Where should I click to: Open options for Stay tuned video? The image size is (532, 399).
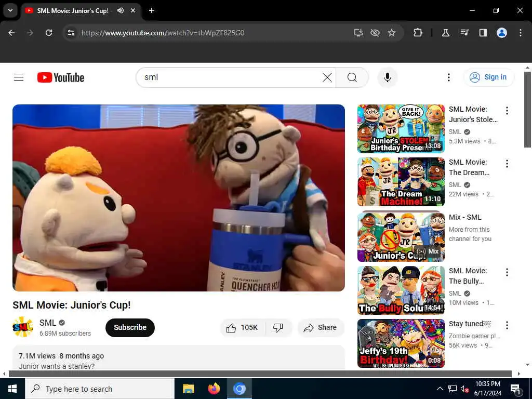click(507, 325)
